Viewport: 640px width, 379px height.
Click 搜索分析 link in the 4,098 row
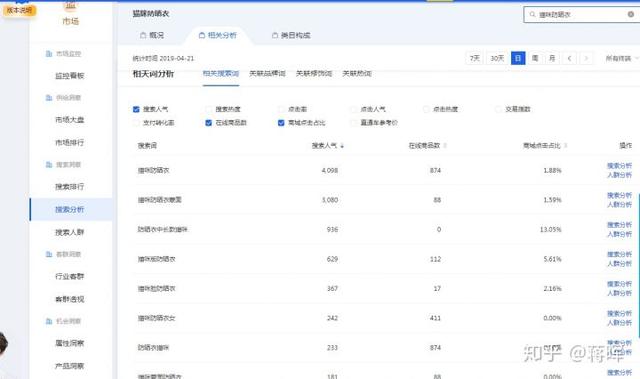(x=619, y=166)
